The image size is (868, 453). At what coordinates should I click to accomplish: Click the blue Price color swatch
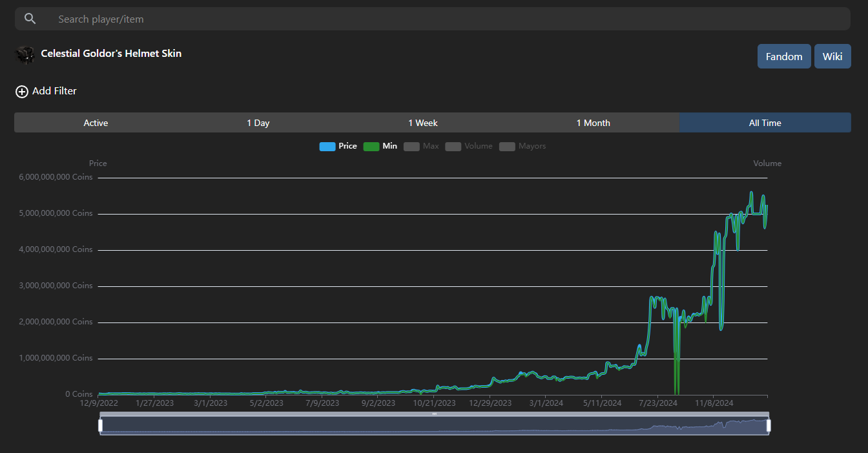point(327,147)
